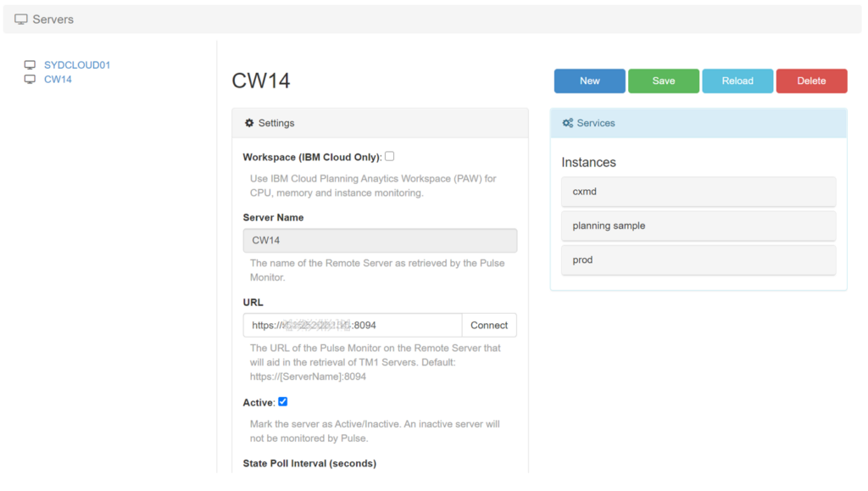Enable the Workspace (IBM Cloud Only) checkbox
The width and height of the screenshot is (868, 491).
tap(390, 156)
